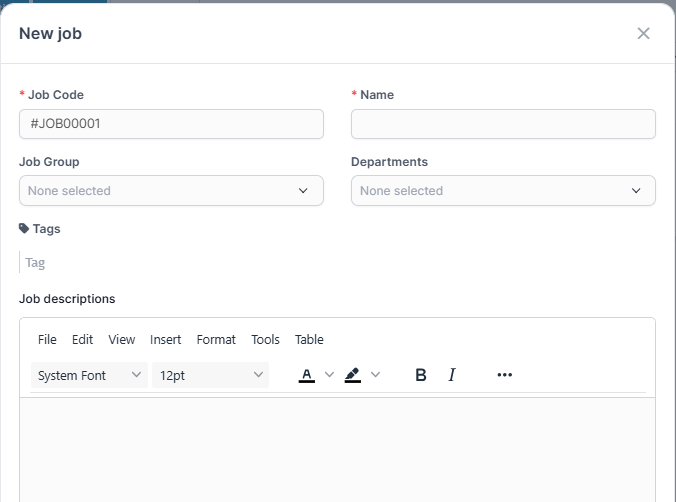Image resolution: width=676 pixels, height=502 pixels.
Task: Click the Bold formatting icon
Action: coord(421,375)
